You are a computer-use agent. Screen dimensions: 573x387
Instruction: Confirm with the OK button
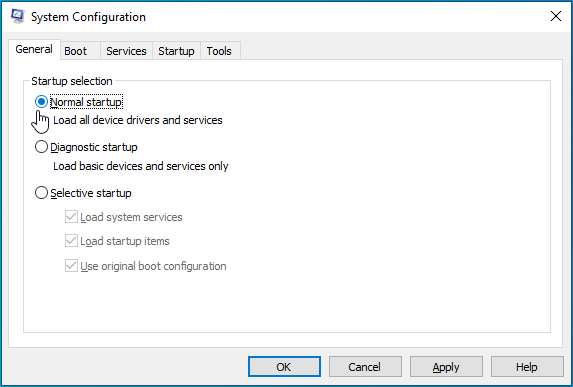coord(284,367)
